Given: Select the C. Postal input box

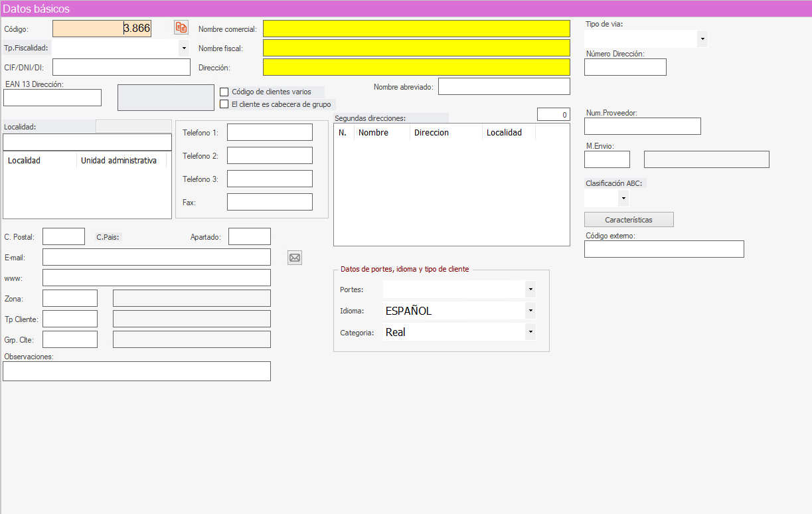Looking at the screenshot, I should 64,236.
